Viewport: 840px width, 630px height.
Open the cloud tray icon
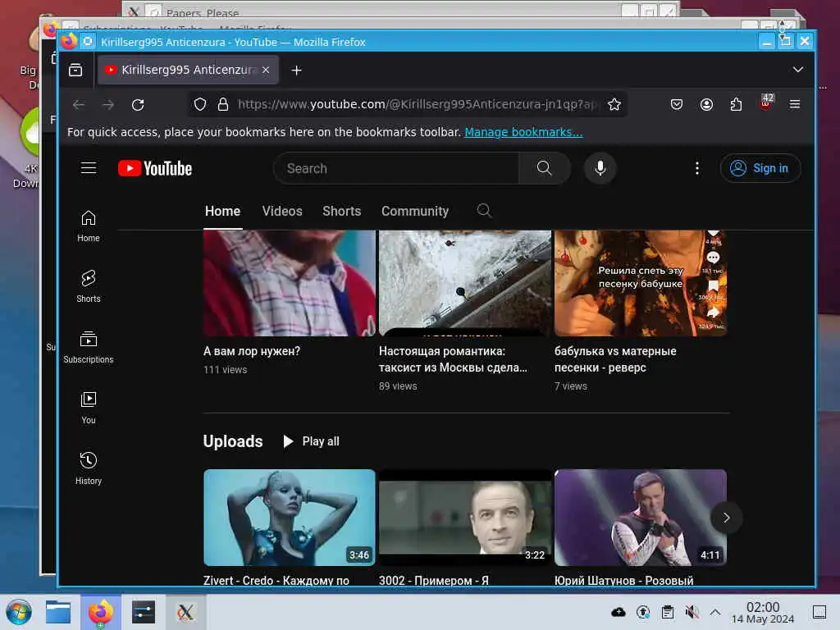tap(619, 612)
